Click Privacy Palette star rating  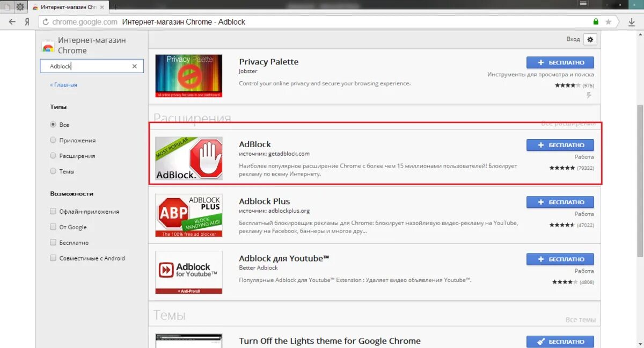pos(567,85)
